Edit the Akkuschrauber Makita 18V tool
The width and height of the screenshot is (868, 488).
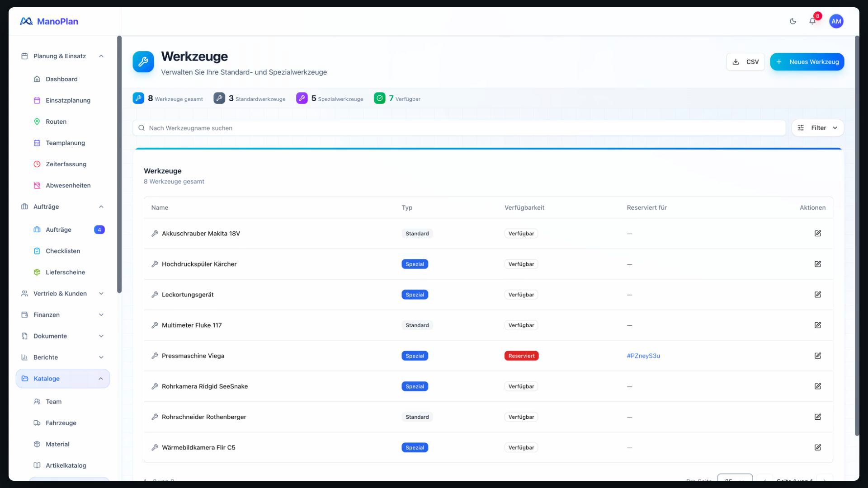pyautogui.click(x=817, y=234)
